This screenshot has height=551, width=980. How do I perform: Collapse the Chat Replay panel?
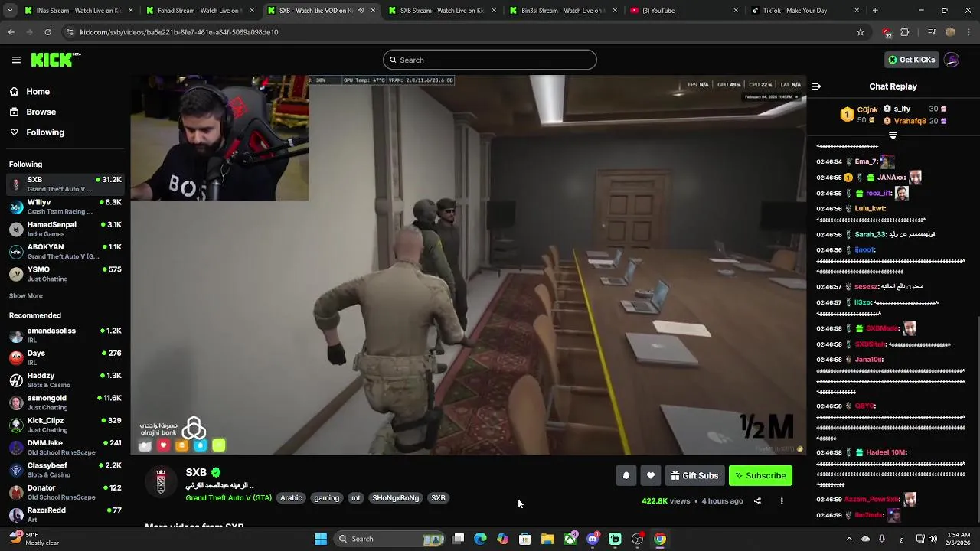click(x=816, y=86)
